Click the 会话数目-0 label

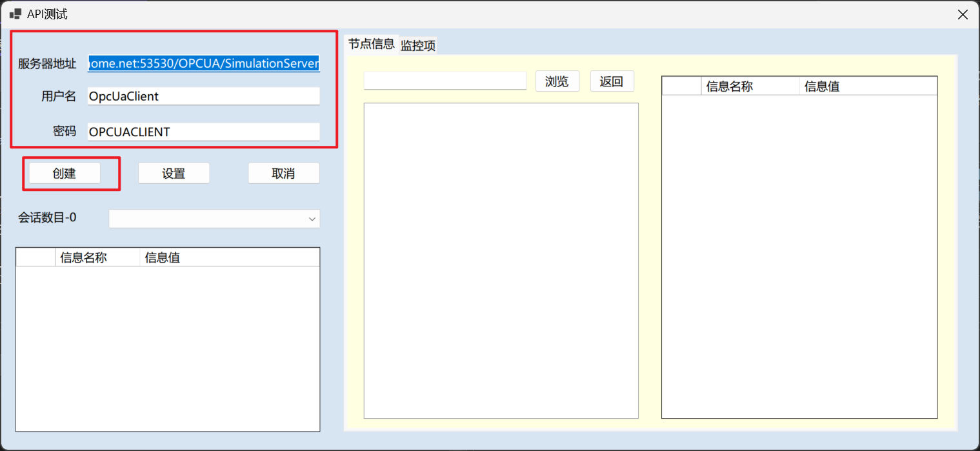point(47,218)
